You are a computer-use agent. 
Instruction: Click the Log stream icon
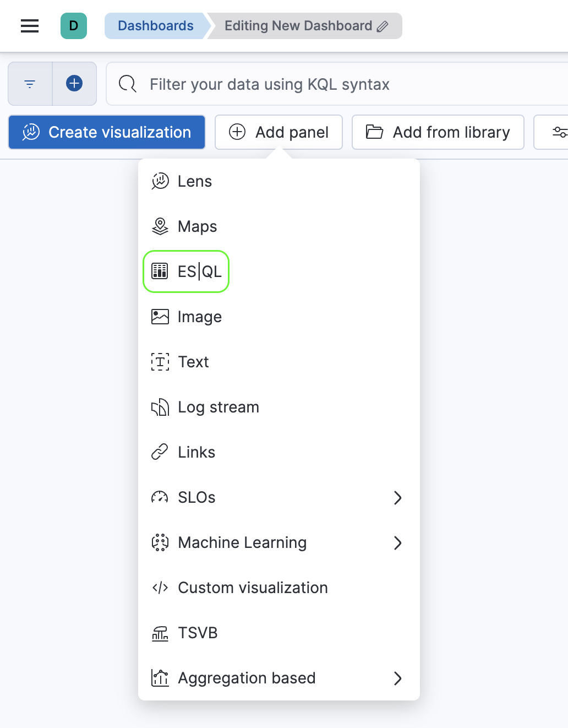coord(160,407)
